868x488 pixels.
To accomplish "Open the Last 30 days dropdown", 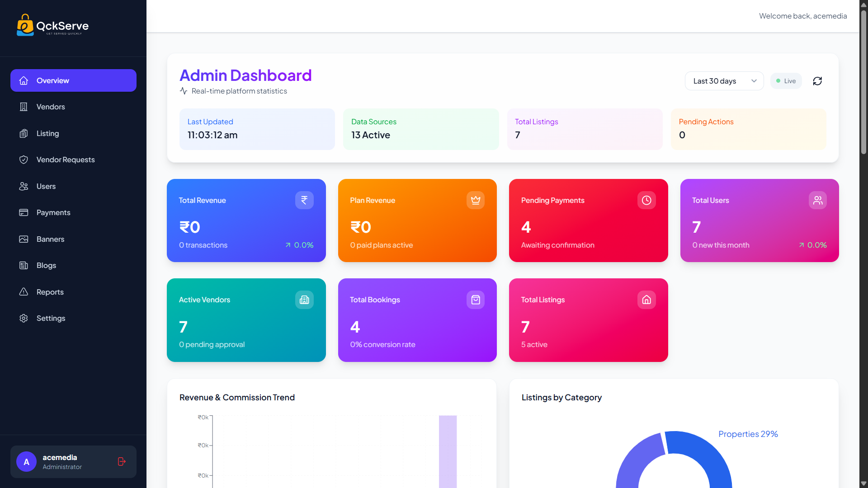I will tap(724, 81).
